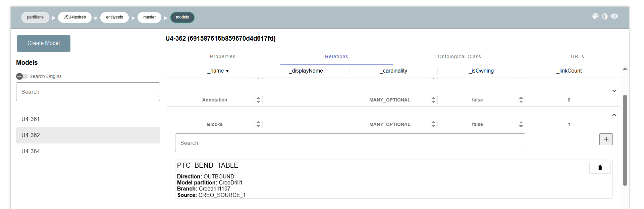Open the Ontological Class tab
Viewport: 644px width, 209px height.
tap(459, 56)
